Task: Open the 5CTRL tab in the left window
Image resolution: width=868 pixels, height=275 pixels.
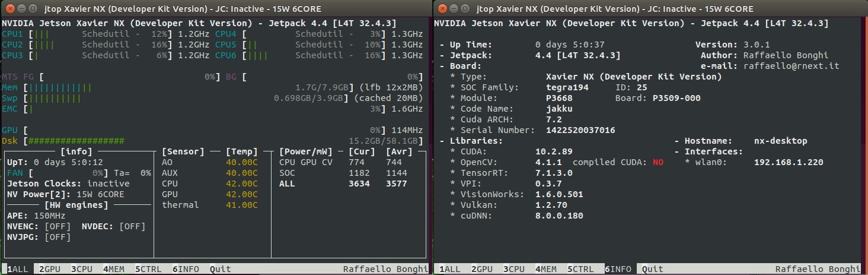Action: pos(148,269)
